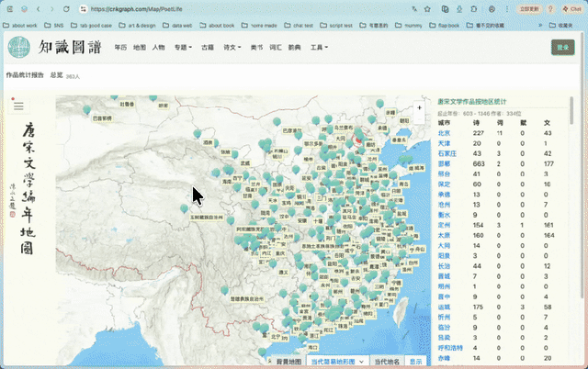This screenshot has width=588, height=369.
Task: Reload the page using the refresh icon
Action: tap(66, 9)
